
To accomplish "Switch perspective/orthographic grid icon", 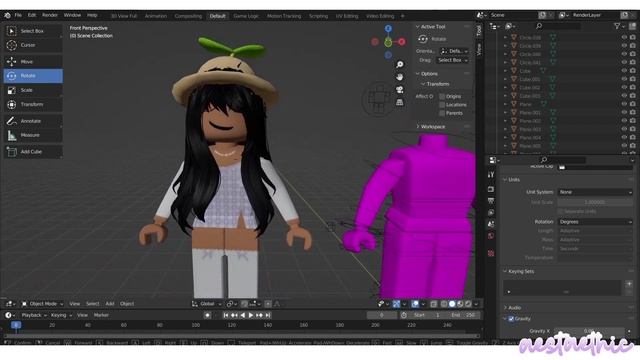I will pos(400,102).
